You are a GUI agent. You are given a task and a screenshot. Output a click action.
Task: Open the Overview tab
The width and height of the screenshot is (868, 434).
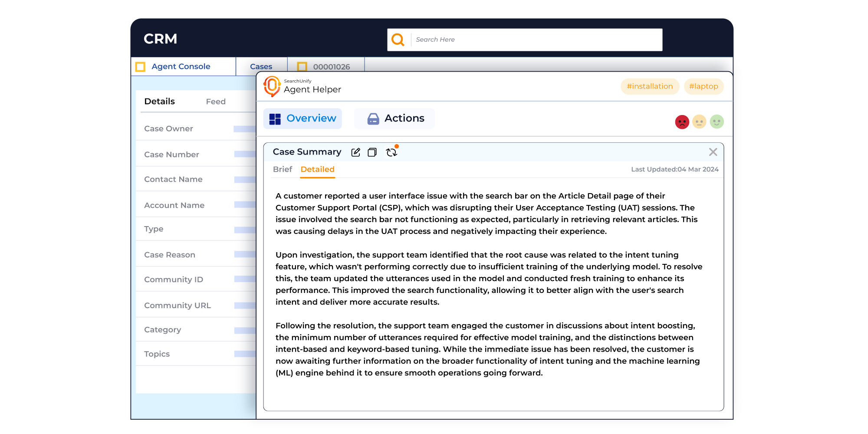pyautogui.click(x=303, y=118)
